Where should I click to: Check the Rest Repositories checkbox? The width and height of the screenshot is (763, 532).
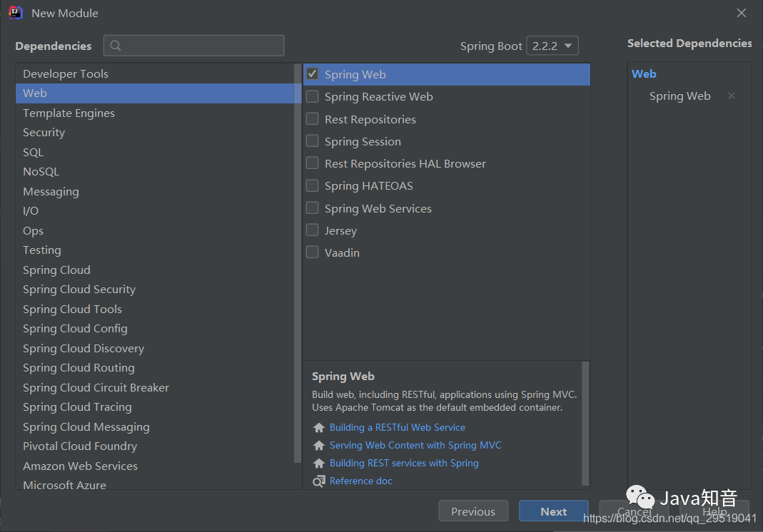click(x=313, y=118)
